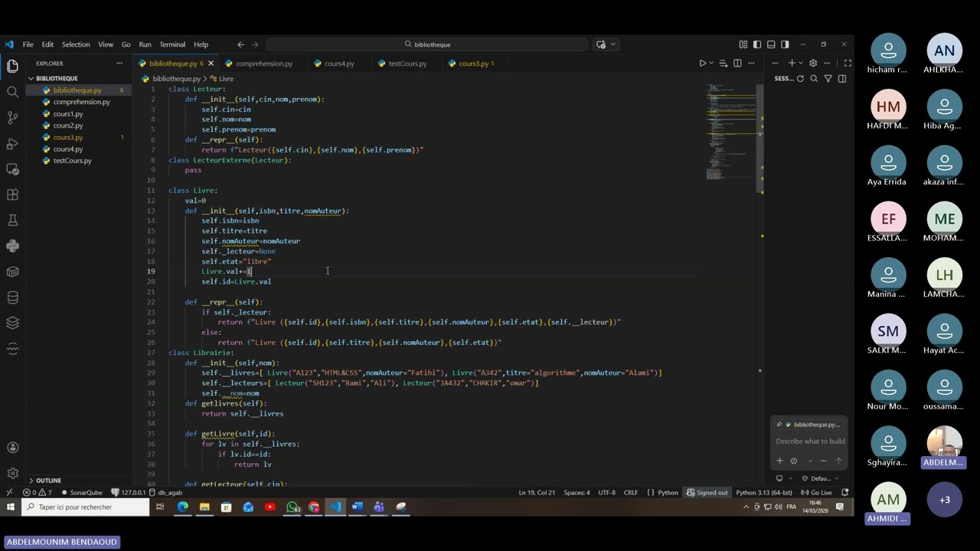
Task: Open the Run and Debug view
Action: click(x=12, y=144)
